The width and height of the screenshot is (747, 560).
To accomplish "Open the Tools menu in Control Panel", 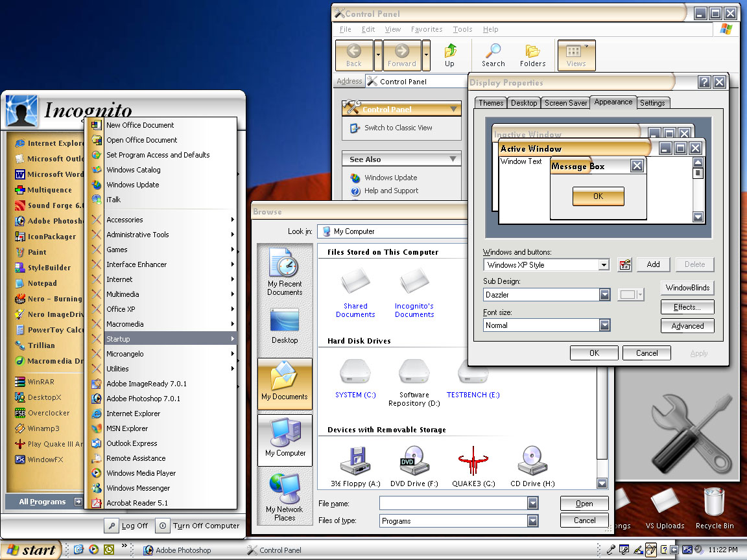I will [462, 29].
